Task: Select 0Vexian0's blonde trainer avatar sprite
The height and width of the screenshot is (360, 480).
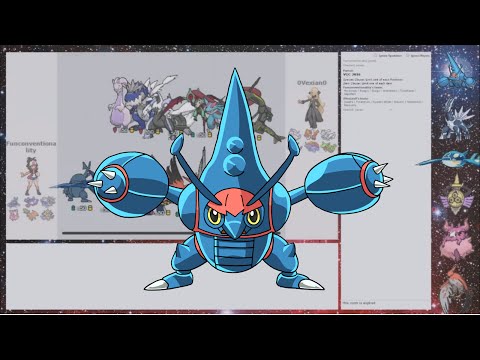Action: tap(312, 107)
